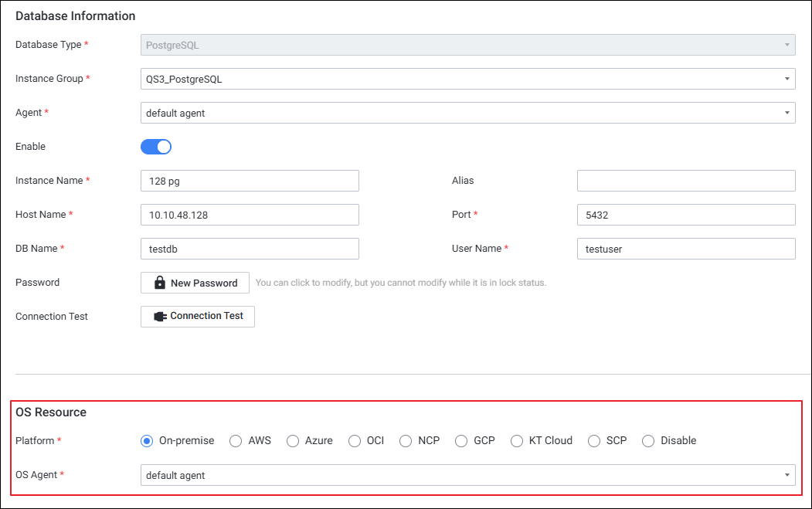Click into the Alias text box
The height and width of the screenshot is (509, 812).
[x=685, y=181]
